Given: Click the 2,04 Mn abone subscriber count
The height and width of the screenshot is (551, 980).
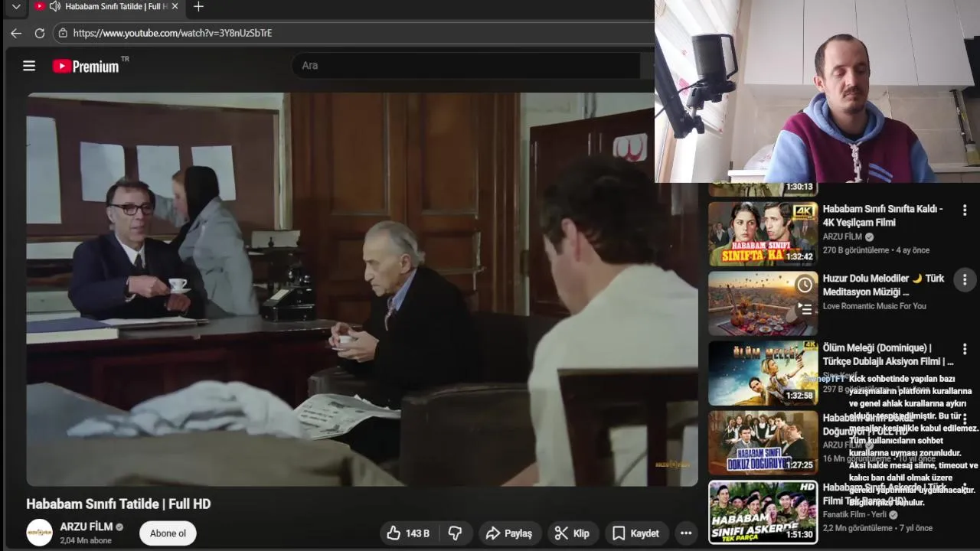Looking at the screenshot, I should point(86,540).
